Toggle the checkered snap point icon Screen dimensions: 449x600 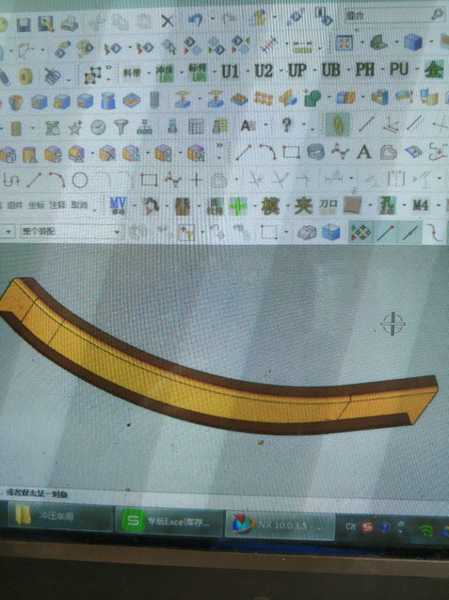coord(361,232)
